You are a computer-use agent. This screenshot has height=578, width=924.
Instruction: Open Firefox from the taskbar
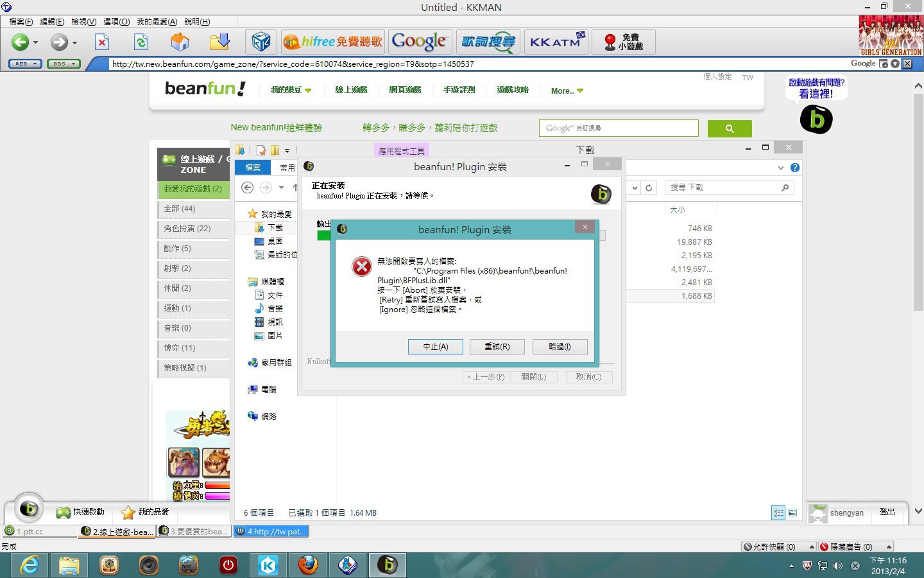coord(308,565)
